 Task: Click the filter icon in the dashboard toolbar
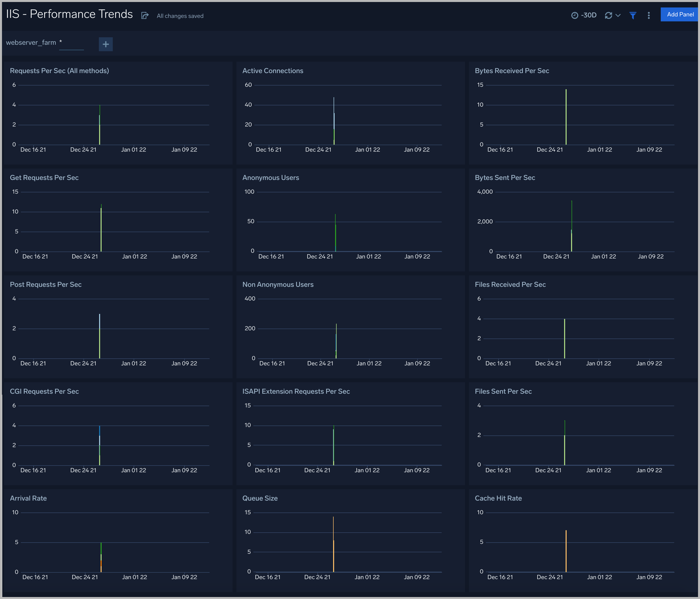[x=633, y=15]
